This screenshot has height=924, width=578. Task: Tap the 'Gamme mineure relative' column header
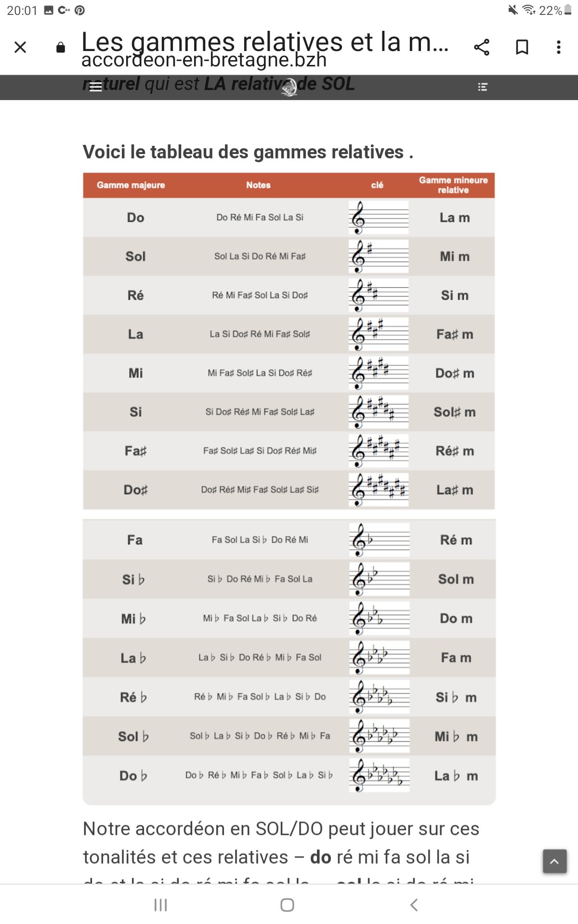tap(453, 185)
